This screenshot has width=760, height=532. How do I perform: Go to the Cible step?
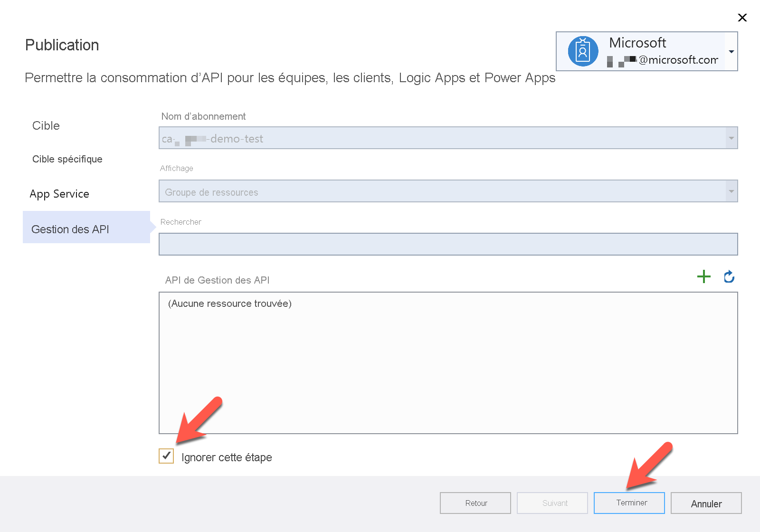[x=46, y=126]
